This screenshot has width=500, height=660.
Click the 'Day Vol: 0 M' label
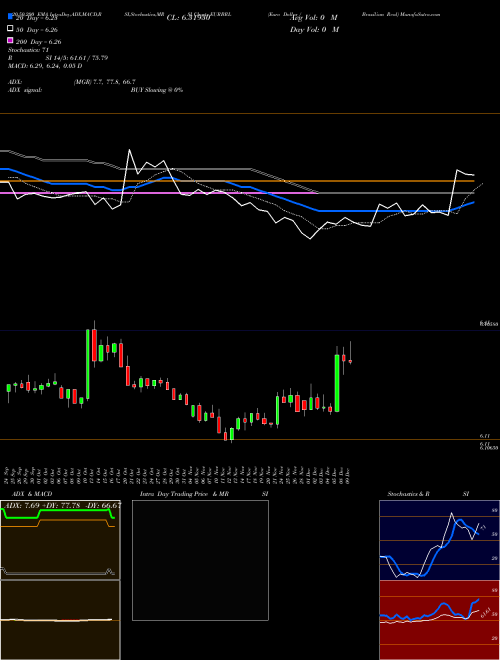314,29
